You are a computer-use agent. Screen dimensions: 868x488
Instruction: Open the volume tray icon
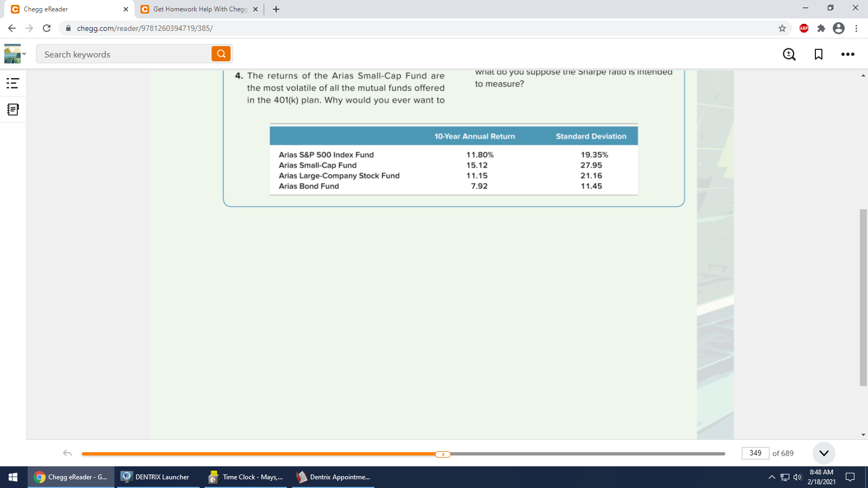pyautogui.click(x=797, y=477)
